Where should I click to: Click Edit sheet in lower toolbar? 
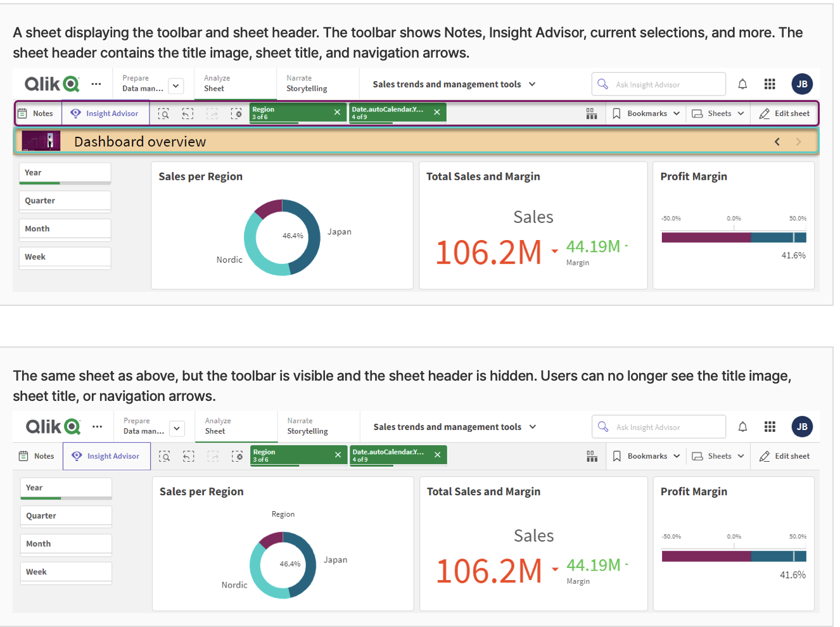[x=784, y=456]
